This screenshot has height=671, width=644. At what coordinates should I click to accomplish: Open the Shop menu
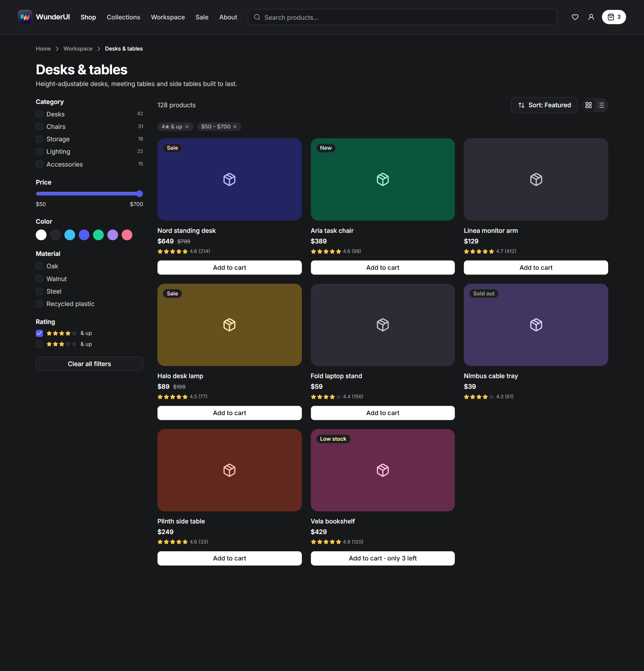[x=88, y=17]
